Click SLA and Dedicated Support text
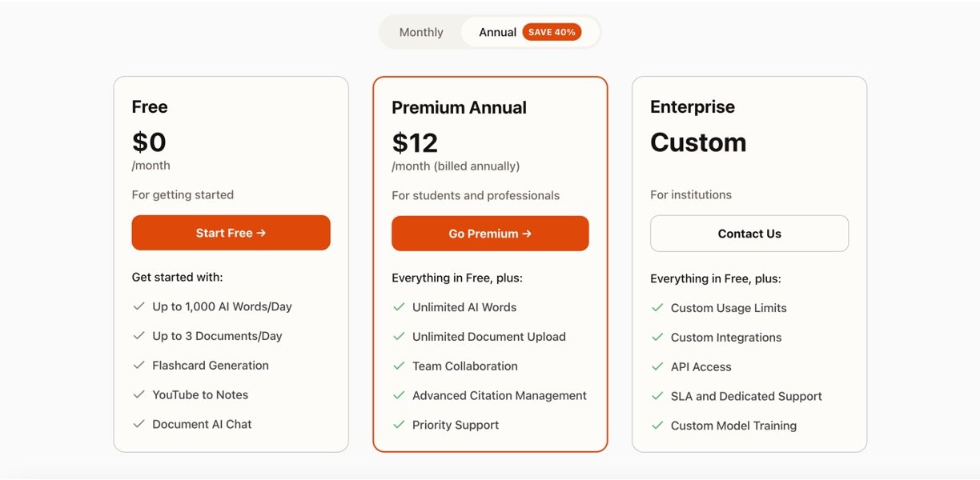 [746, 397]
